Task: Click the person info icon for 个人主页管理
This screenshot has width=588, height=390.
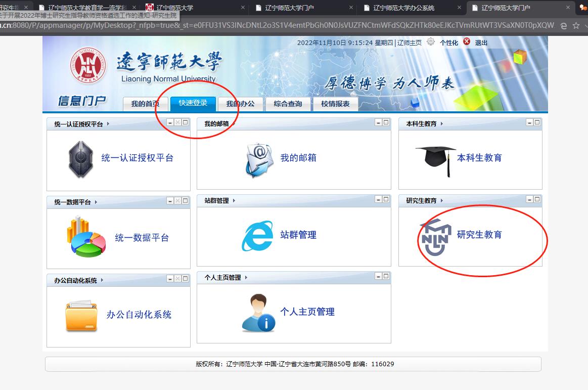Action: coord(259,313)
